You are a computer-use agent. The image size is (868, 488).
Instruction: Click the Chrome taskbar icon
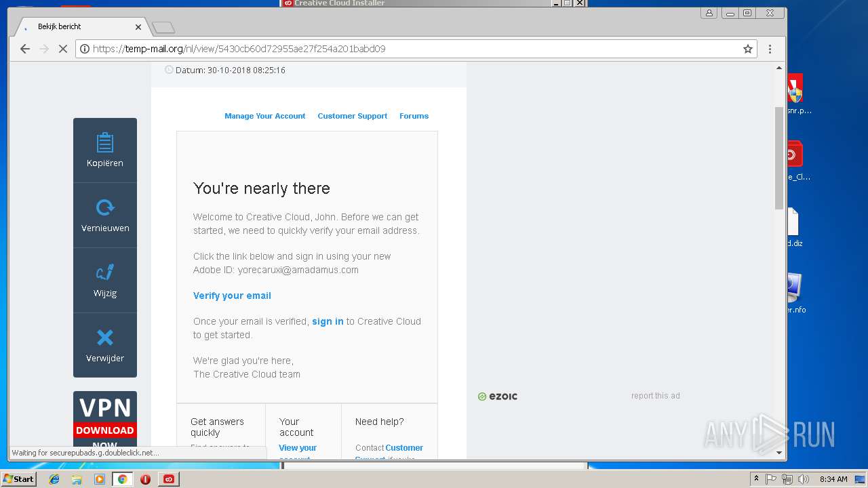click(122, 479)
